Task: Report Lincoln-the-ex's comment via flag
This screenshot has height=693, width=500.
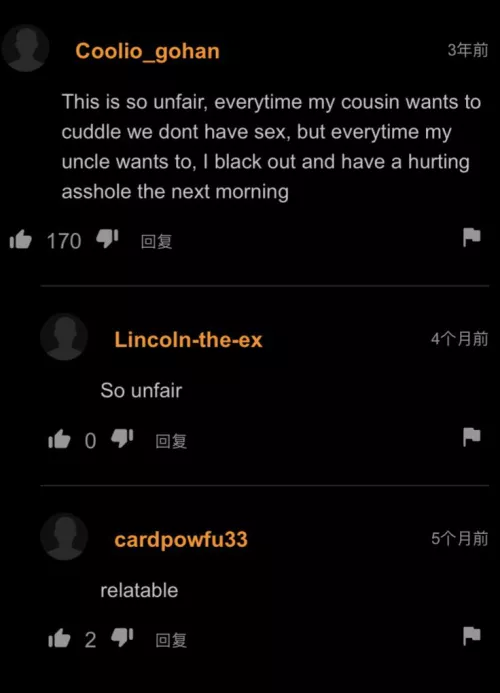Action: pos(472,437)
